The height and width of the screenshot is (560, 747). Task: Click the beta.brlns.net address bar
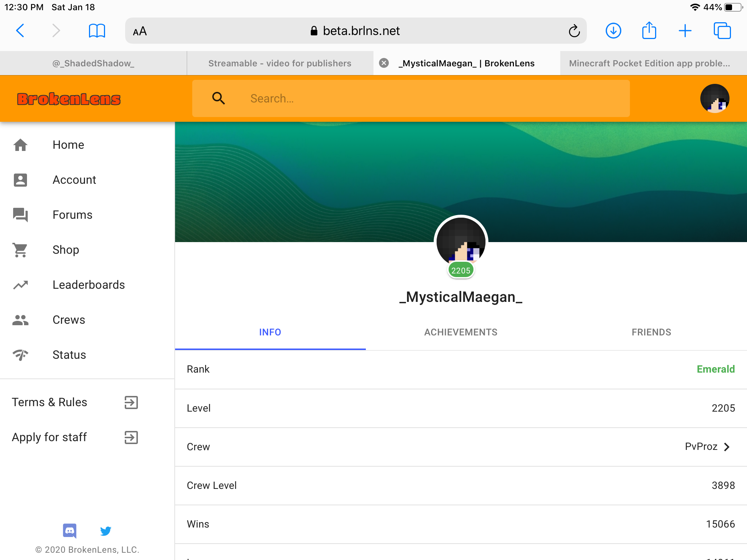coord(356,31)
